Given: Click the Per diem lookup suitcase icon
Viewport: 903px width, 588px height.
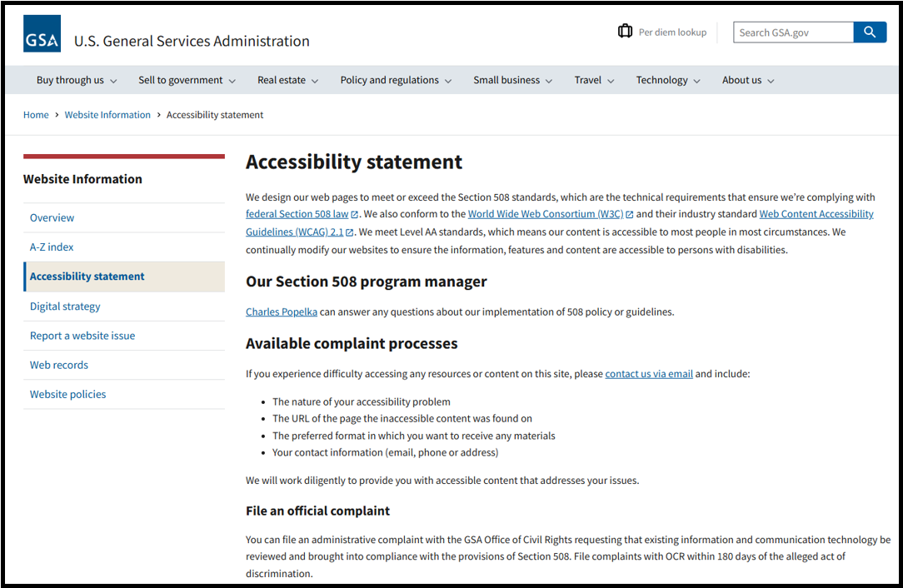Looking at the screenshot, I should pyautogui.click(x=625, y=32).
